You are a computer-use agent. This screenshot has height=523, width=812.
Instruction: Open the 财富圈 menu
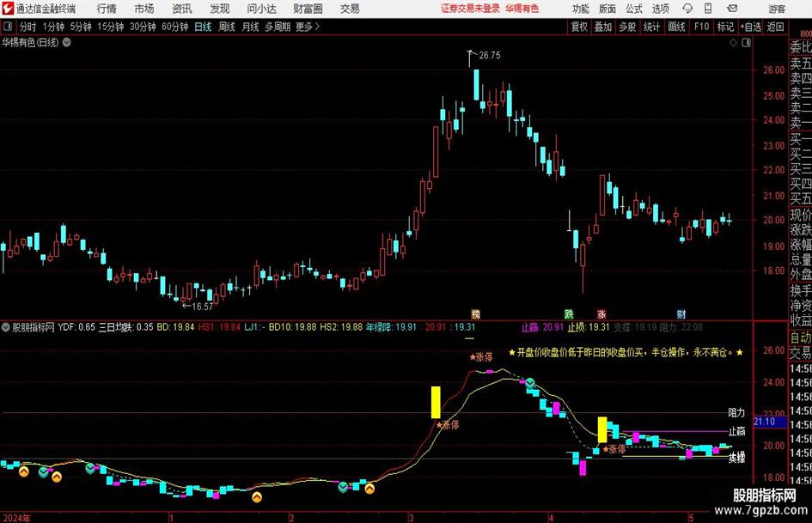click(308, 9)
